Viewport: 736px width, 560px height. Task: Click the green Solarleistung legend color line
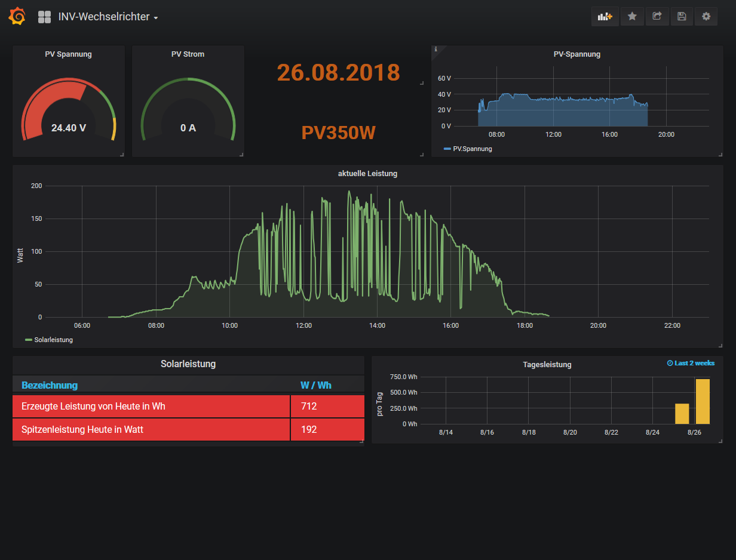click(x=29, y=340)
